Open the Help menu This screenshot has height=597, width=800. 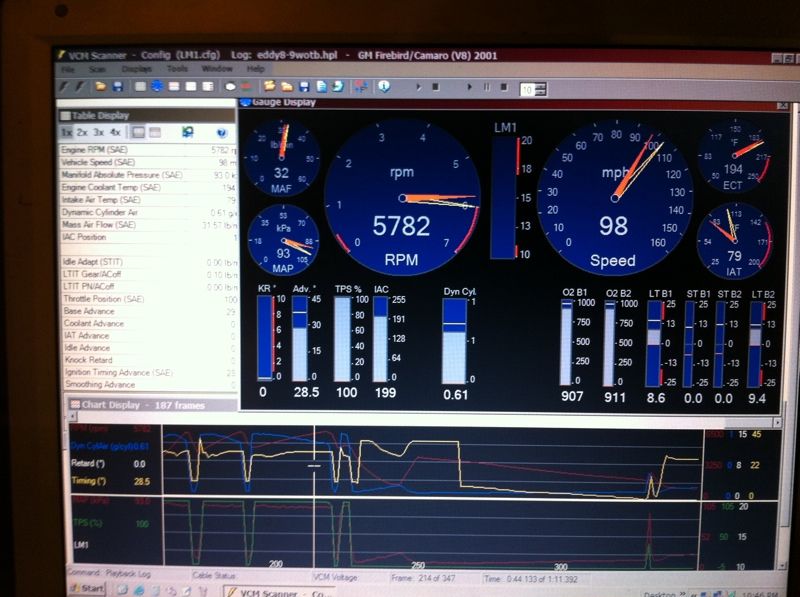coord(255,69)
